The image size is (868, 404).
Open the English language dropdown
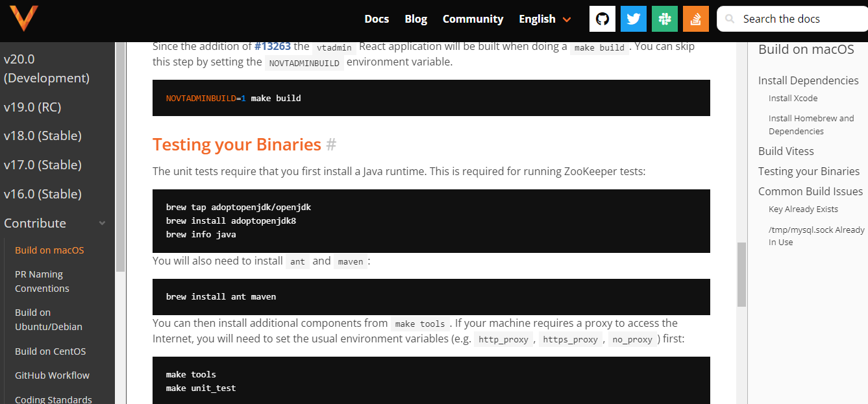[x=545, y=19]
